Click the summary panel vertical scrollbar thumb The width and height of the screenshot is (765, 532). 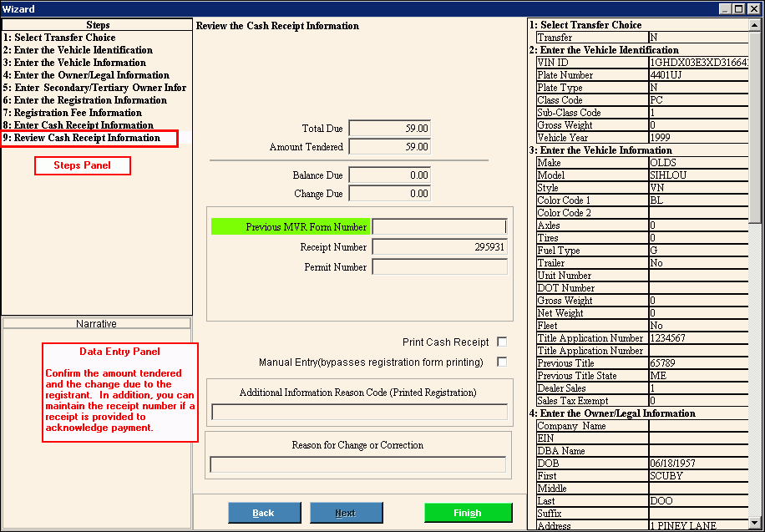[755, 127]
